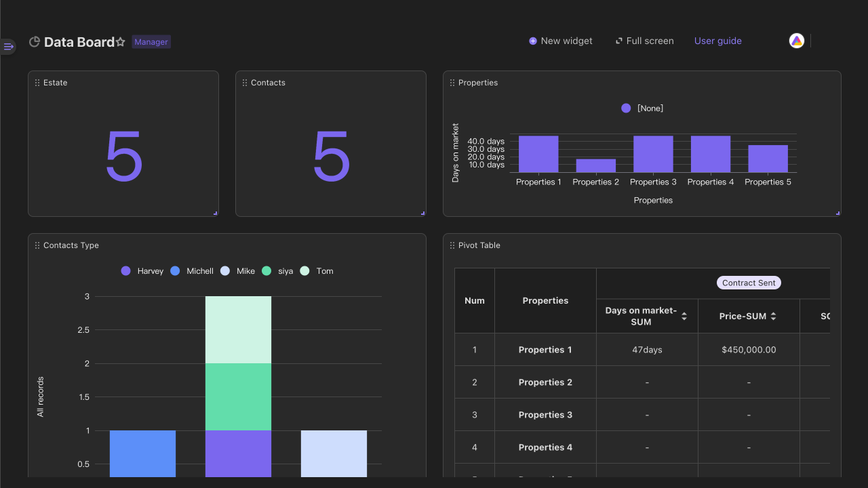
Task: Expand the sidebar with the arrow icon
Action: (8, 46)
